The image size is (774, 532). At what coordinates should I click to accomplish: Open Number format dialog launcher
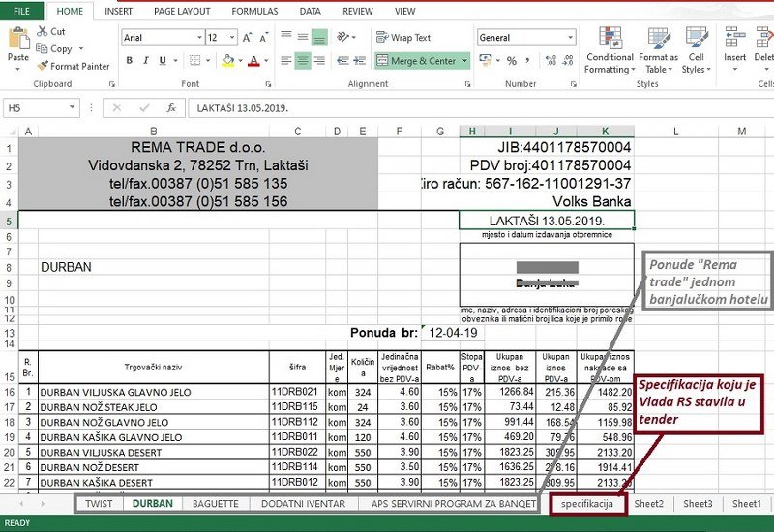[x=573, y=84]
